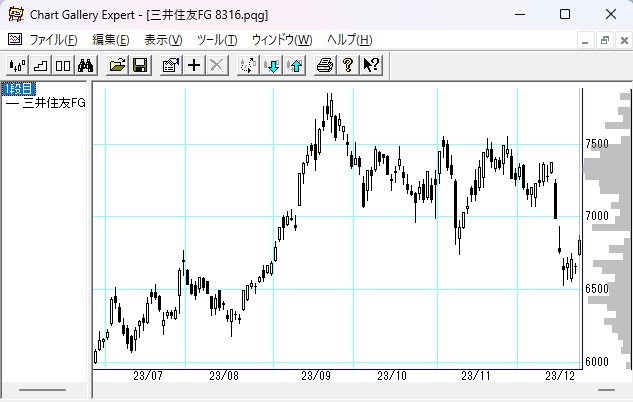Open the properties icon in the toolbar
This screenshot has width=633, height=402.
170,65
